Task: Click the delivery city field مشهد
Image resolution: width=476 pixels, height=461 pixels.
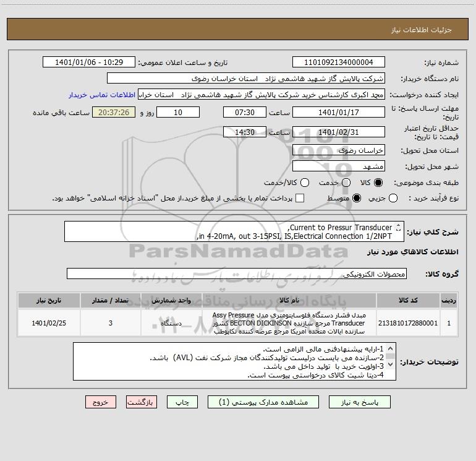Action: [x=339, y=166]
